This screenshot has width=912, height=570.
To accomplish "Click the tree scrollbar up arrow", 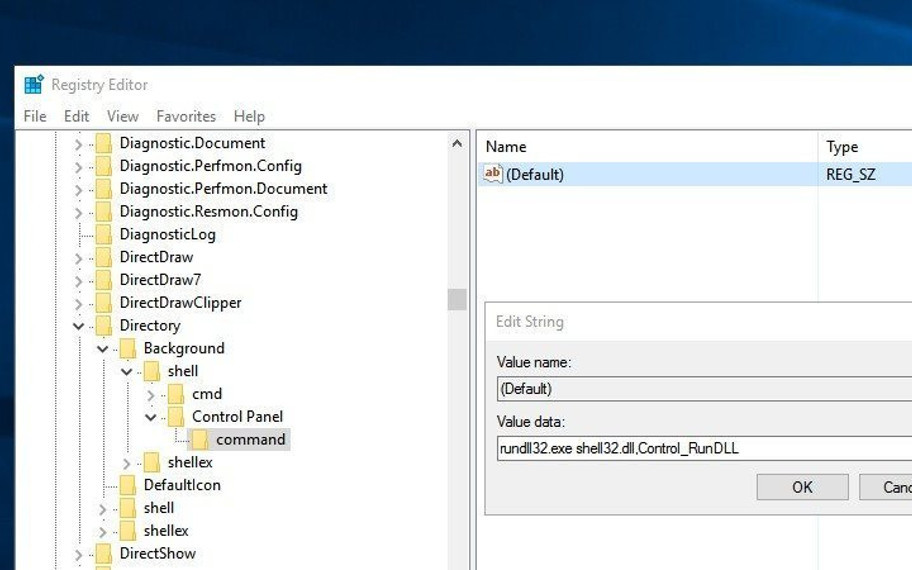I will 457,143.
